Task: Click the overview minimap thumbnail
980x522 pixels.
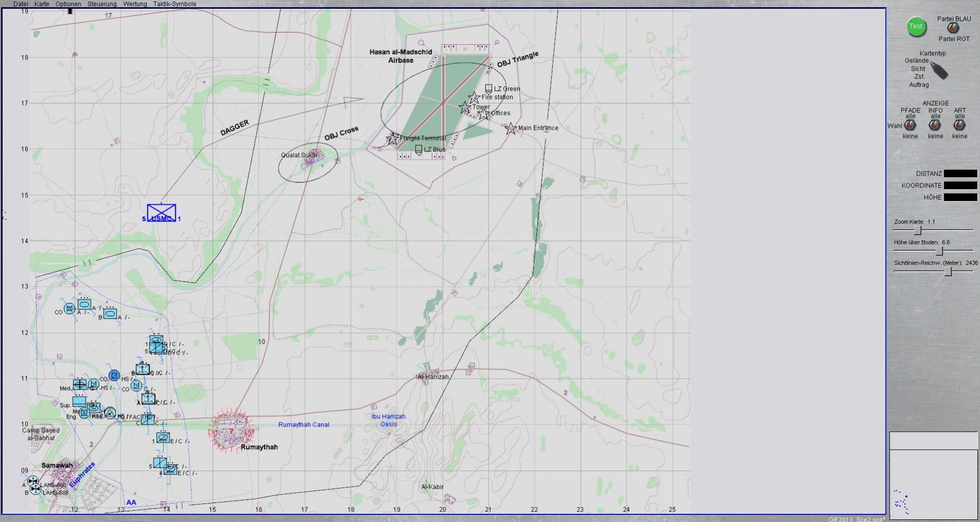Action: [x=933, y=482]
